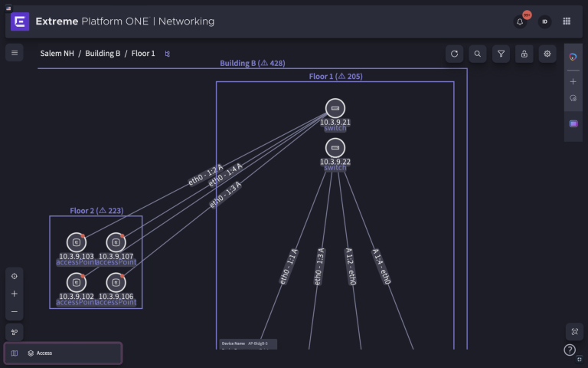The width and height of the screenshot is (588, 368).
Task: Navigate to Building B breadcrumb
Action: [103, 54]
